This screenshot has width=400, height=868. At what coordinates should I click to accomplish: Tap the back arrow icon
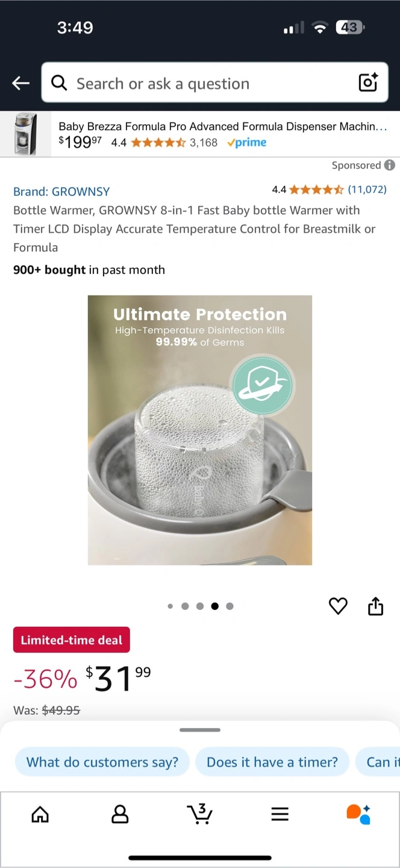(x=21, y=83)
